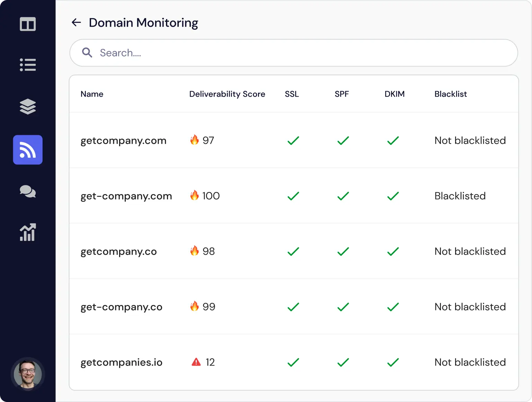Open the chat bubbles icon in sidebar
The image size is (532, 402).
28,191
